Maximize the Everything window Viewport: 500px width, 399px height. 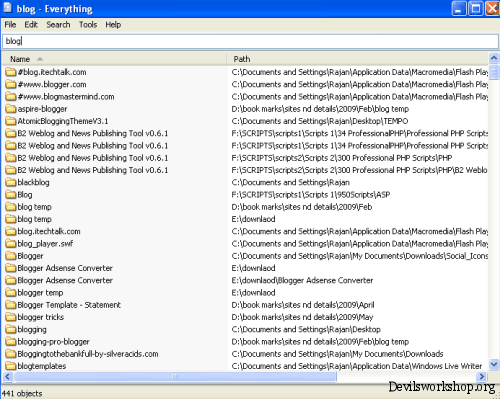point(476,8)
